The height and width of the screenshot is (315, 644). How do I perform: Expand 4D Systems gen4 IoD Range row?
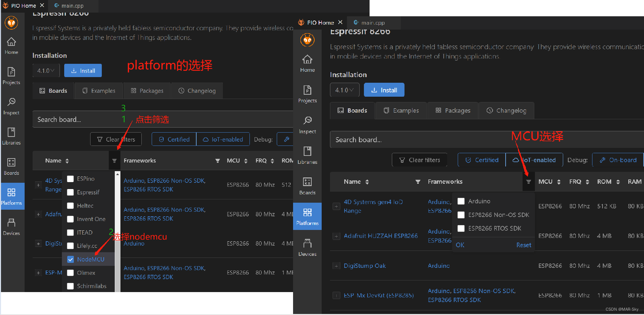click(336, 206)
